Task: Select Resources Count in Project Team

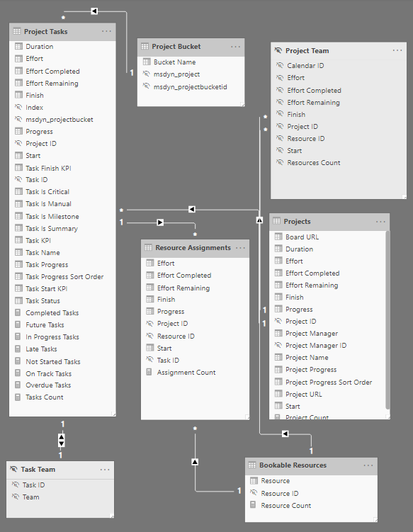Action: [314, 162]
